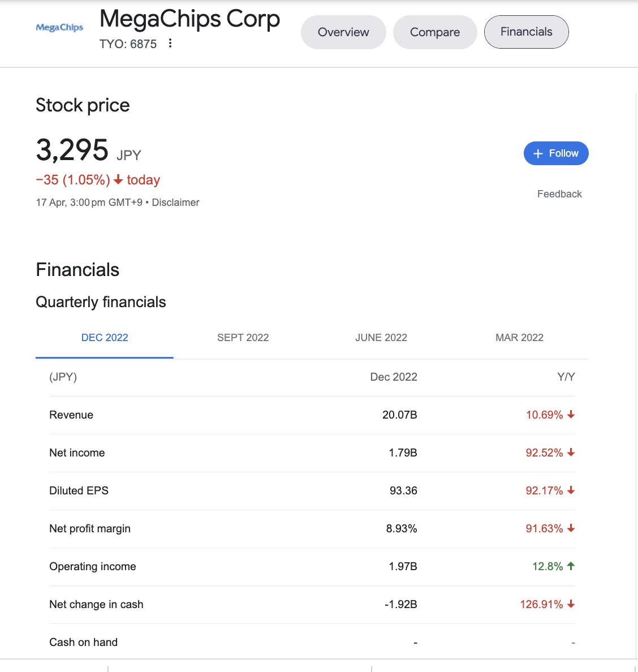View MAR 2022 quarterly financials
Screen dimensions: 638x672
tap(519, 338)
